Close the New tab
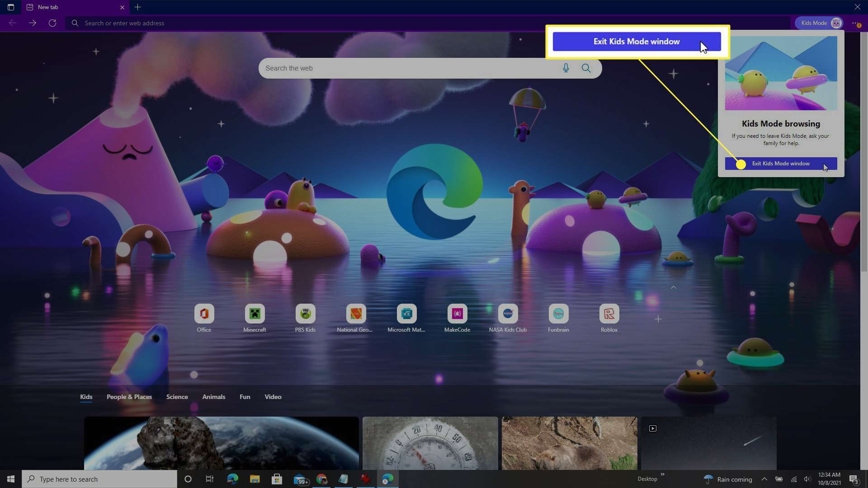This screenshot has width=868, height=488. coord(122,7)
